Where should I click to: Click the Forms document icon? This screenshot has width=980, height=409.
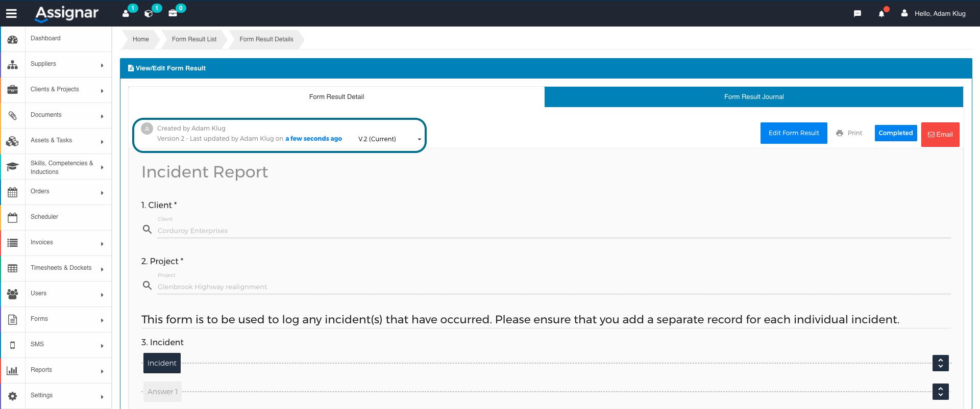pos(13,320)
